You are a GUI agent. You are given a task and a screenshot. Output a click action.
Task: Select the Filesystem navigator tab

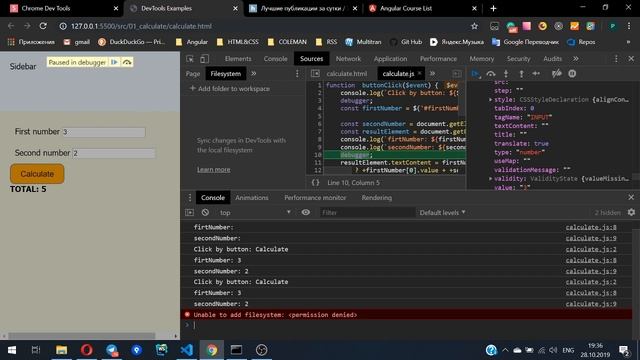click(x=225, y=73)
